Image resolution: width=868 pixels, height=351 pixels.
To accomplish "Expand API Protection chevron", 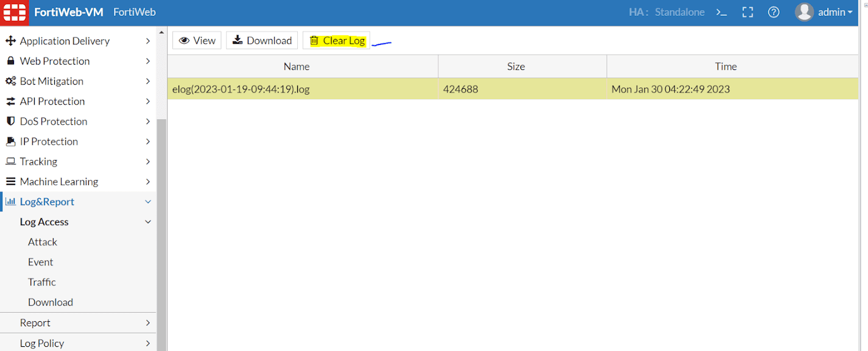I will (148, 101).
